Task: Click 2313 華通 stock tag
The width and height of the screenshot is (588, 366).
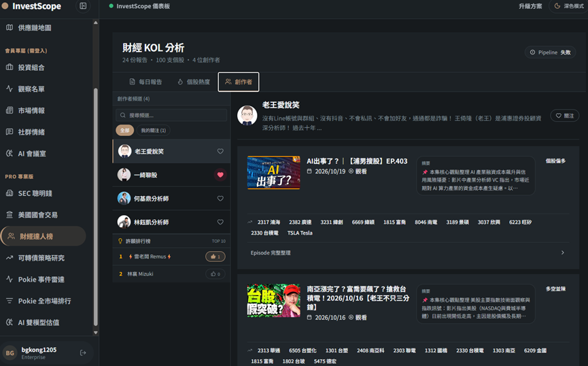Action: [x=269, y=350]
